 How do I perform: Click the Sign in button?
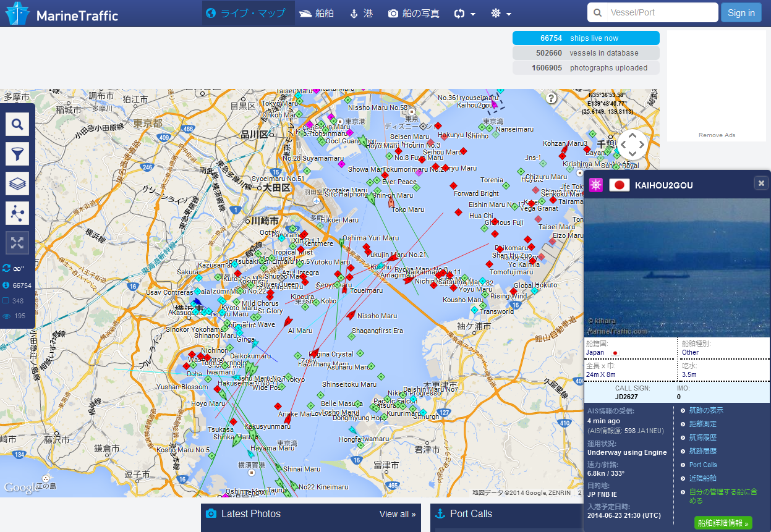tap(741, 13)
